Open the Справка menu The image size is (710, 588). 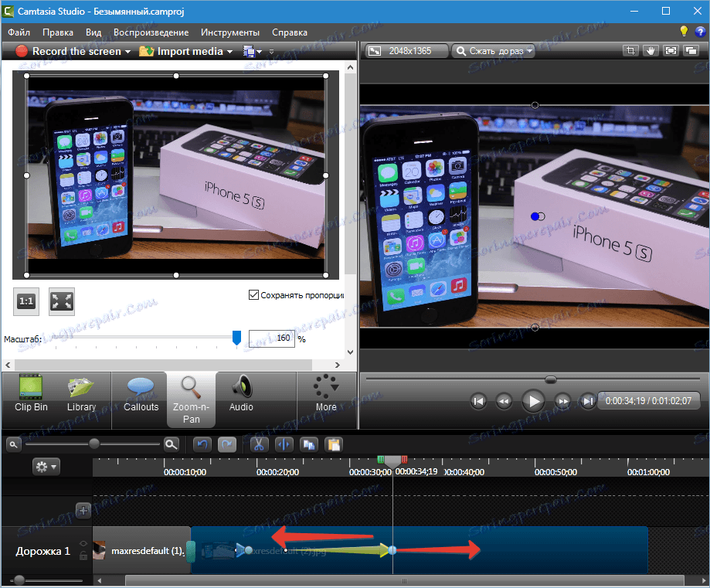pos(290,32)
